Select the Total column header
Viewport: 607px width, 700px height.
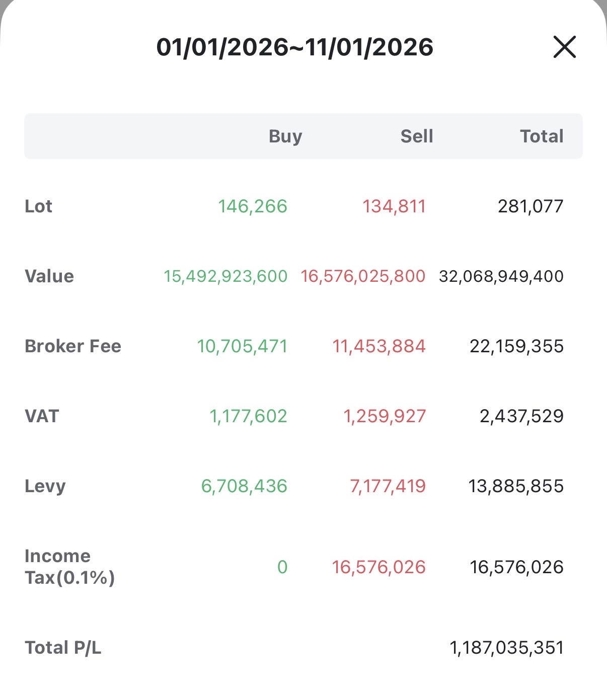click(x=542, y=136)
